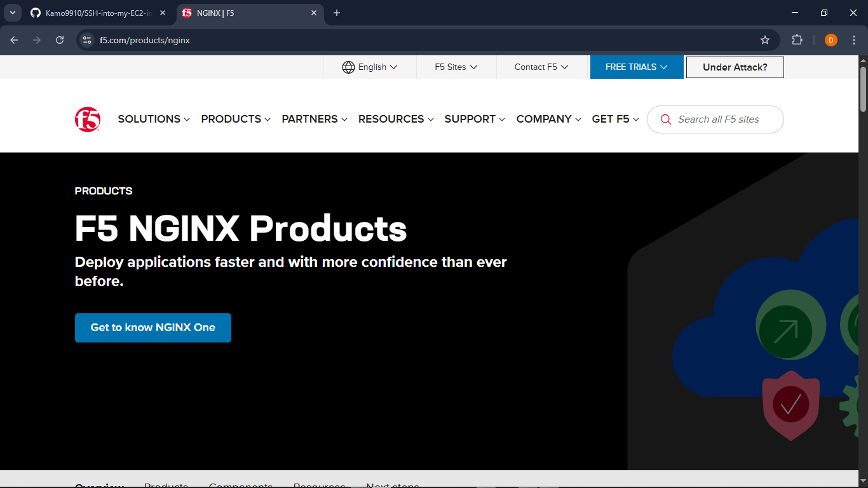Click the Under Attack? button
Viewport: 868px width, 488px height.
pos(735,67)
